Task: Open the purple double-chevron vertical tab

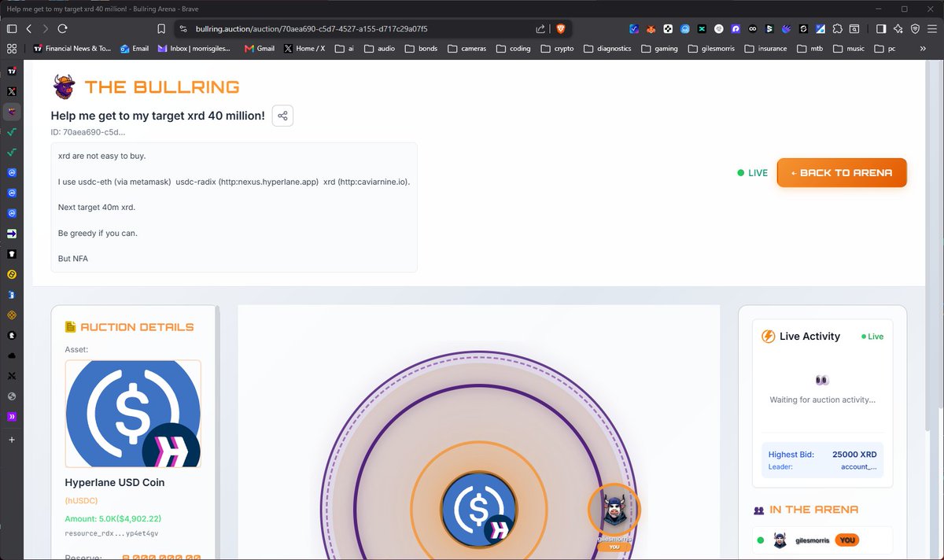Action: [12, 416]
